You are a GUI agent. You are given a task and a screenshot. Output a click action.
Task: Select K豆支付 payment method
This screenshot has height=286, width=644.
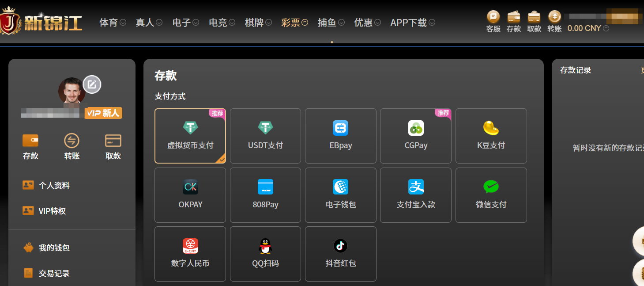491,136
